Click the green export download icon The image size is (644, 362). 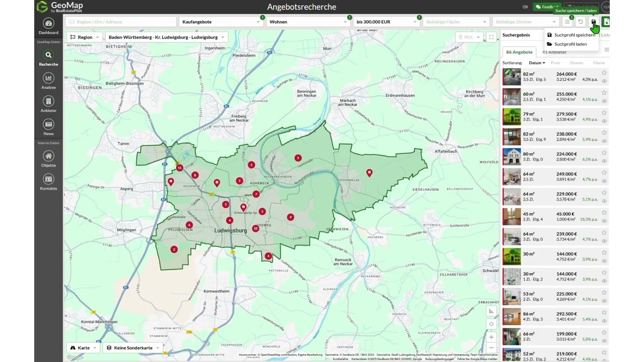[606, 22]
